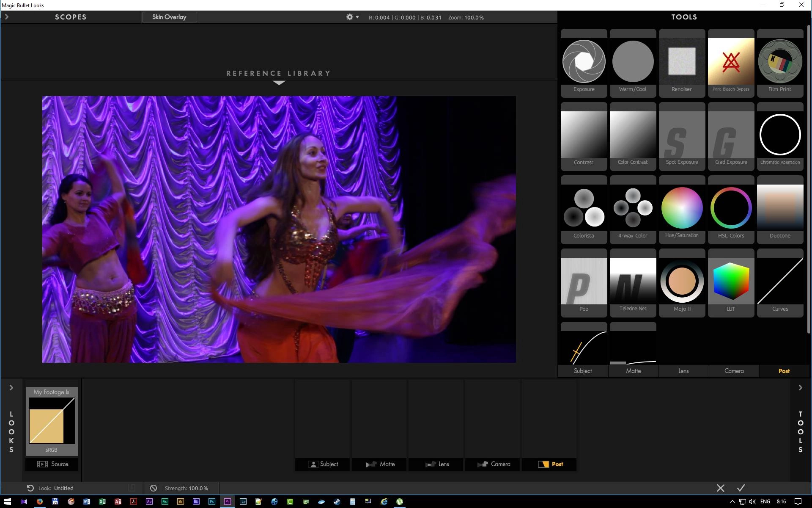
Task: Confirm the look with the checkmark
Action: click(741, 488)
